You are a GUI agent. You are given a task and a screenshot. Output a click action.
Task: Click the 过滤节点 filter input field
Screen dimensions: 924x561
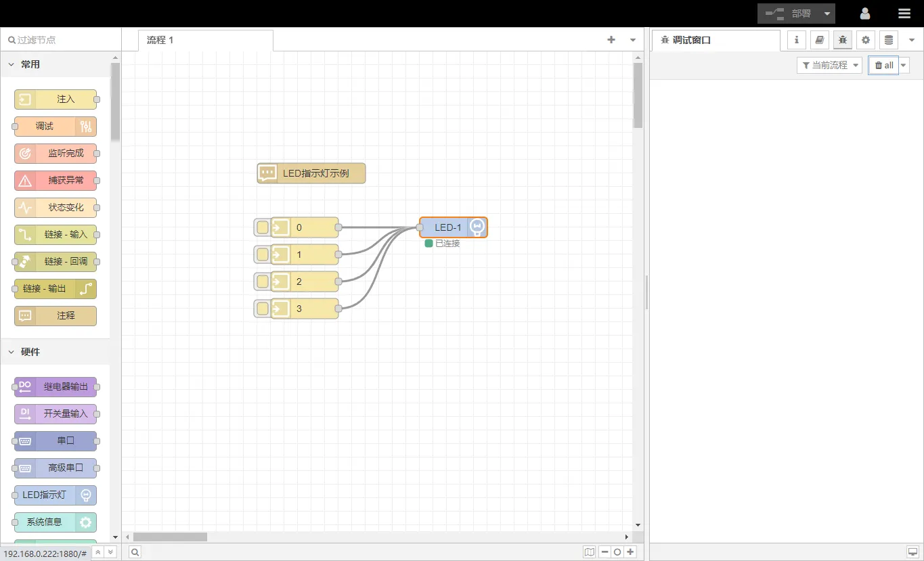64,40
